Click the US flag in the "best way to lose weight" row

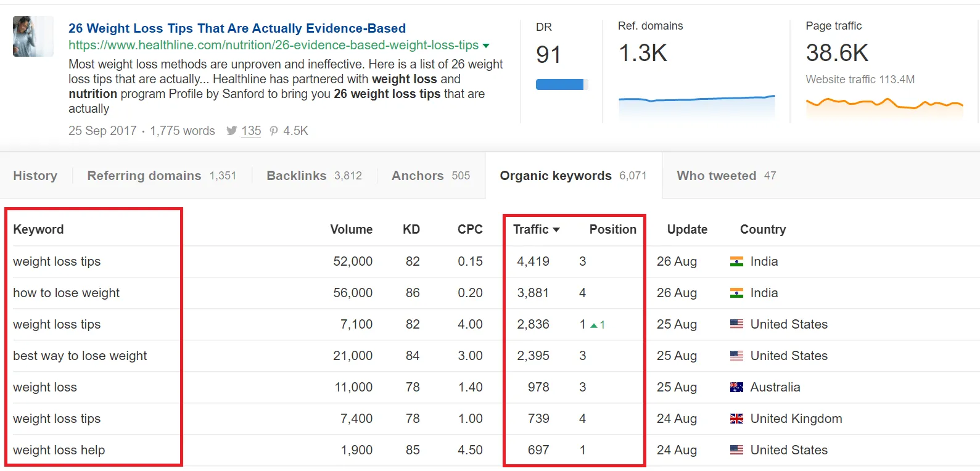(736, 356)
